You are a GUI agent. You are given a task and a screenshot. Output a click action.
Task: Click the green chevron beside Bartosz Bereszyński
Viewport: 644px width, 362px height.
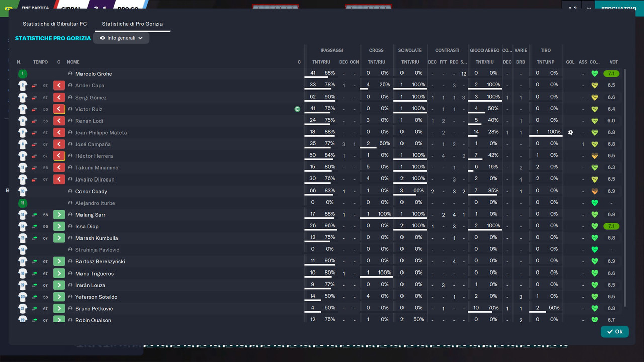[x=59, y=261]
